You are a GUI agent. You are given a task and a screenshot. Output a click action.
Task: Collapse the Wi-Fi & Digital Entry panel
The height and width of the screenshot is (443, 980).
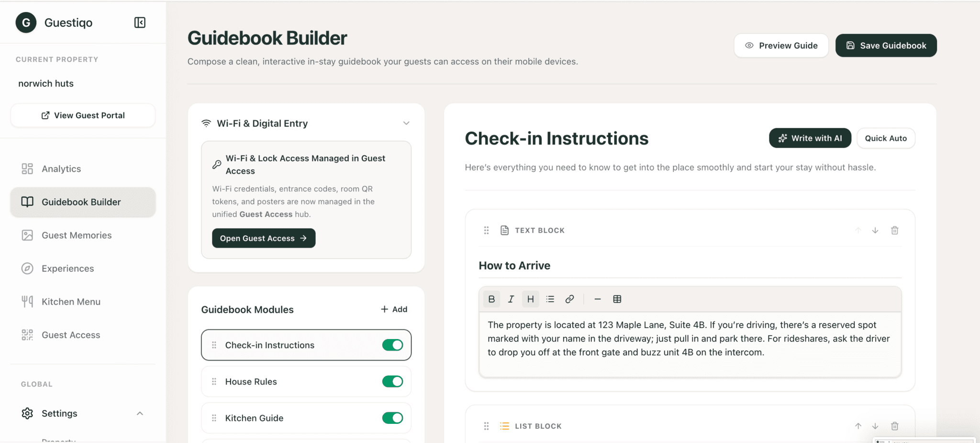pyautogui.click(x=406, y=123)
